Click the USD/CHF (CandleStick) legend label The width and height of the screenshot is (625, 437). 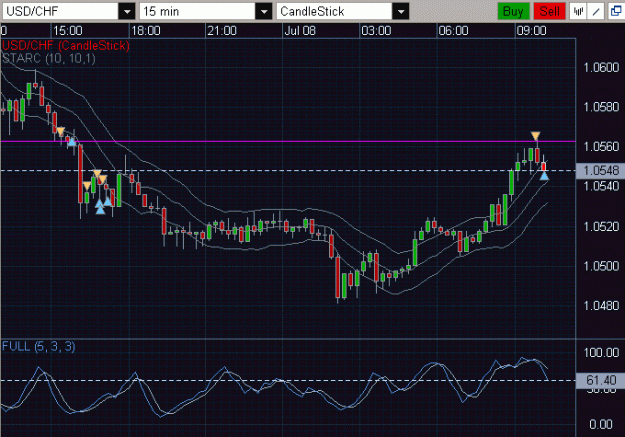pyautogui.click(x=66, y=45)
